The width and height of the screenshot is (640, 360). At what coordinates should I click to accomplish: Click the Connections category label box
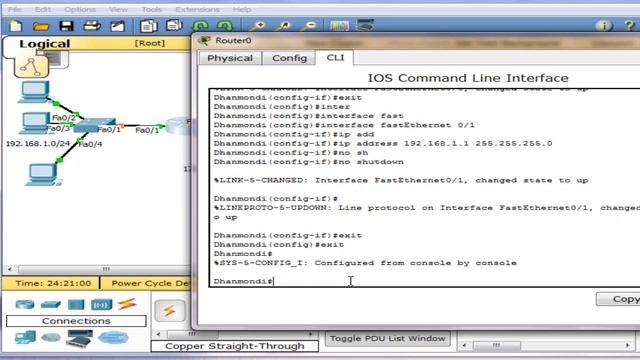[76, 321]
